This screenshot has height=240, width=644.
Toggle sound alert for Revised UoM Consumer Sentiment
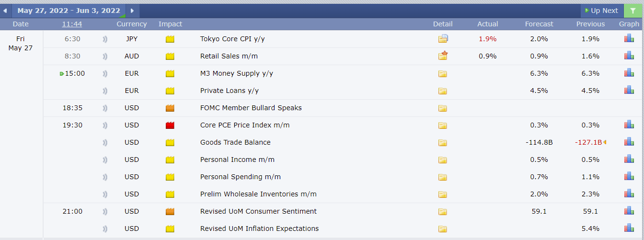tap(105, 212)
